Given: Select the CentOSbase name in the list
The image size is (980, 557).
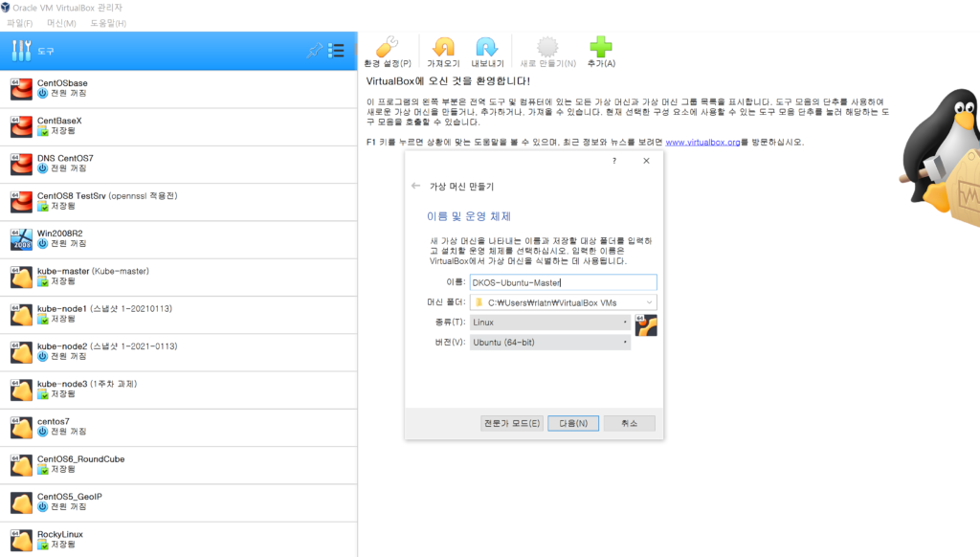Looking at the screenshot, I should 62,83.
